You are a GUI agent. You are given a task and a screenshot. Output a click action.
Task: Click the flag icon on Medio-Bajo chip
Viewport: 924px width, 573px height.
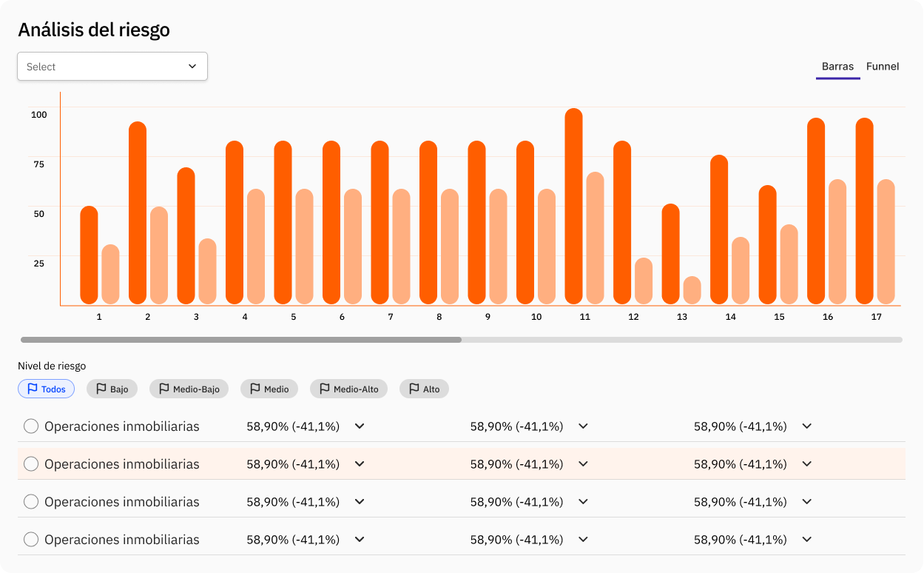163,389
